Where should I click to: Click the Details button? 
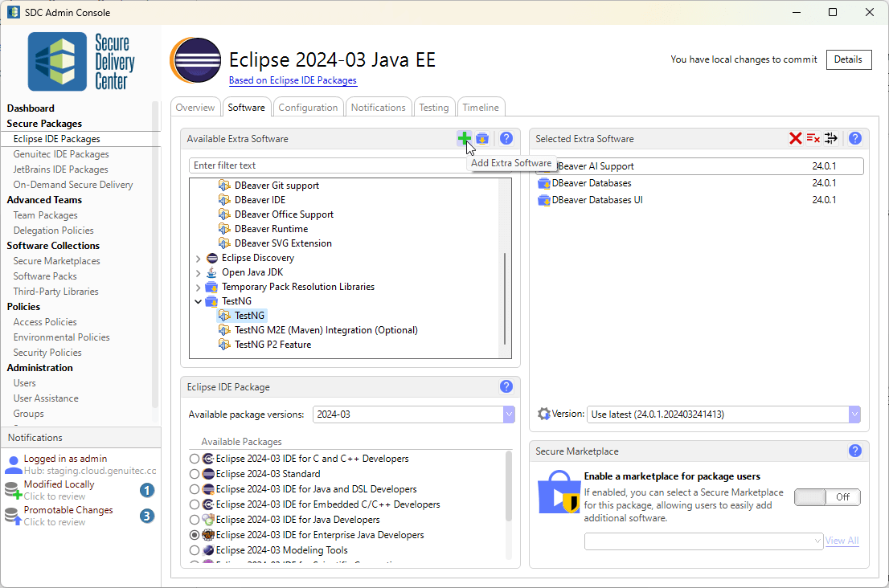click(x=849, y=59)
